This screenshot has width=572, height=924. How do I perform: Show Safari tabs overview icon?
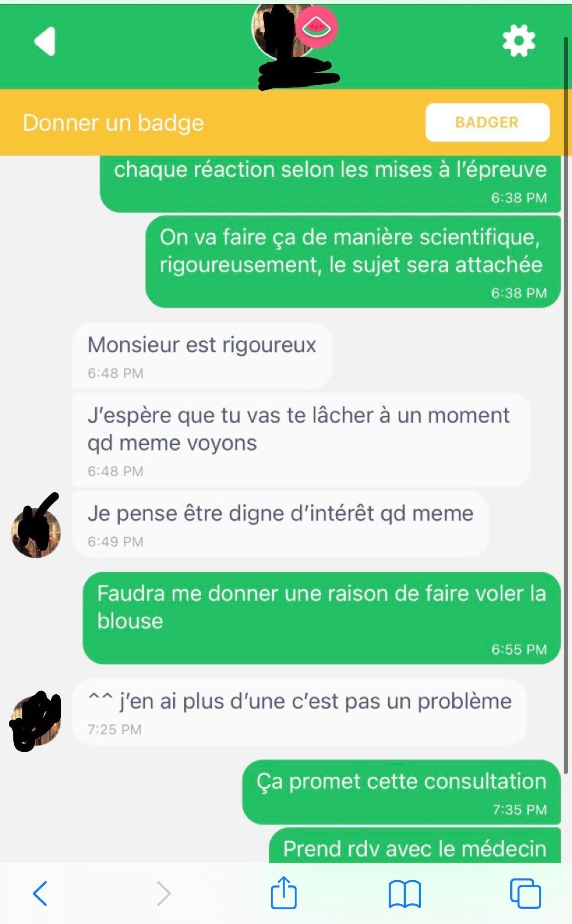click(525, 893)
